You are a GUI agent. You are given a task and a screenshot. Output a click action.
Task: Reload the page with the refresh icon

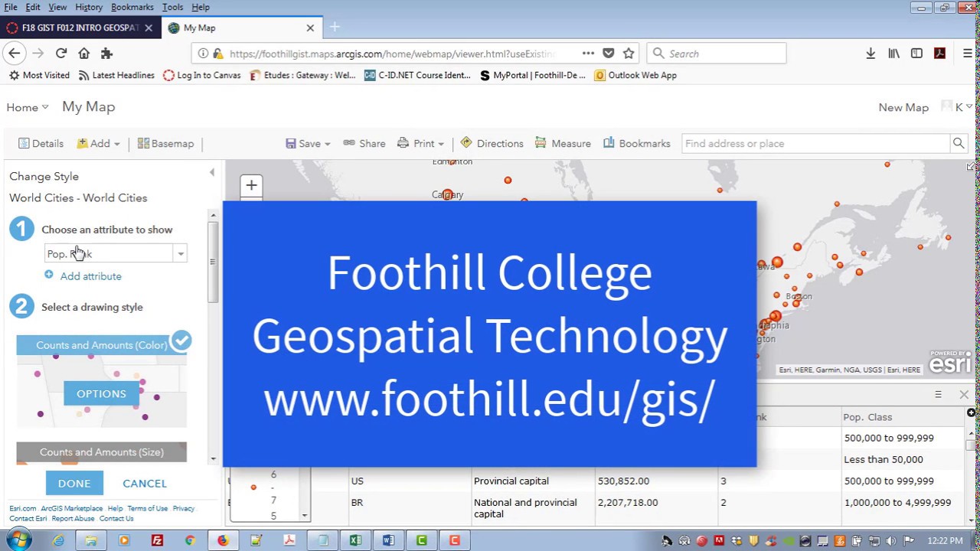click(x=61, y=54)
